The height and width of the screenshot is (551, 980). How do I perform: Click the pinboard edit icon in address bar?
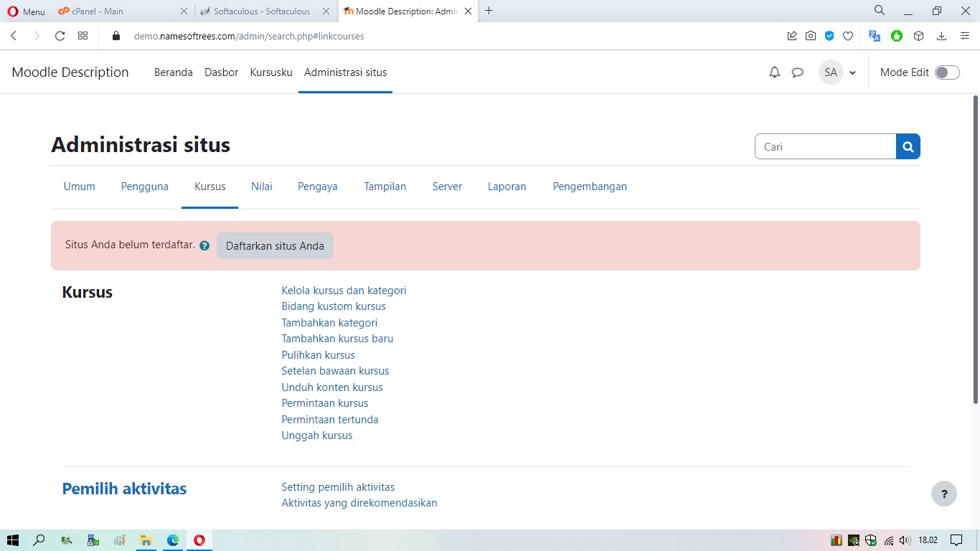coord(791,36)
